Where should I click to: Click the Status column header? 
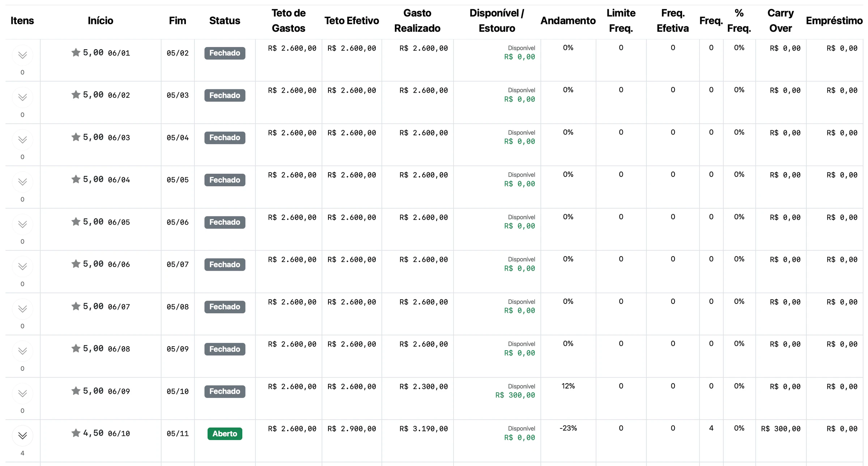click(x=225, y=21)
